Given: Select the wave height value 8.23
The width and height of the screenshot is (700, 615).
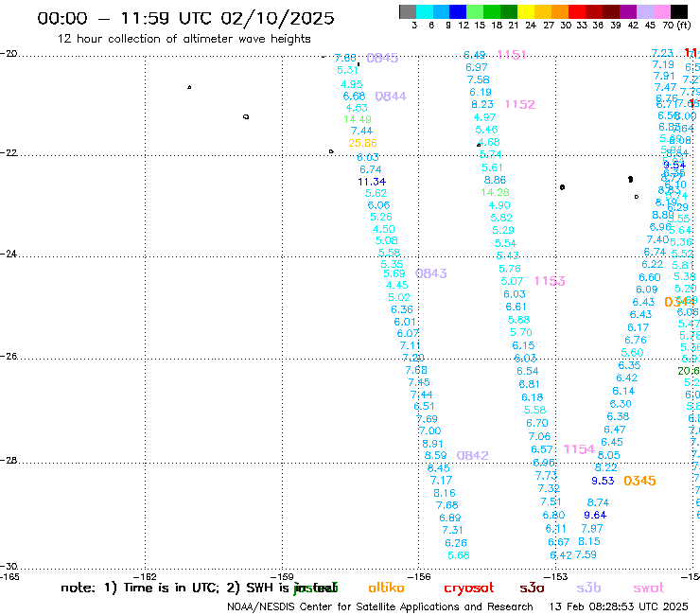Looking at the screenshot, I should point(482,104).
